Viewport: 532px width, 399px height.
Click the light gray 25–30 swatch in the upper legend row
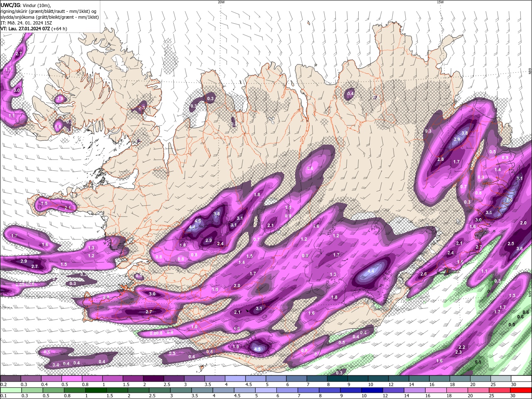tap(501, 379)
